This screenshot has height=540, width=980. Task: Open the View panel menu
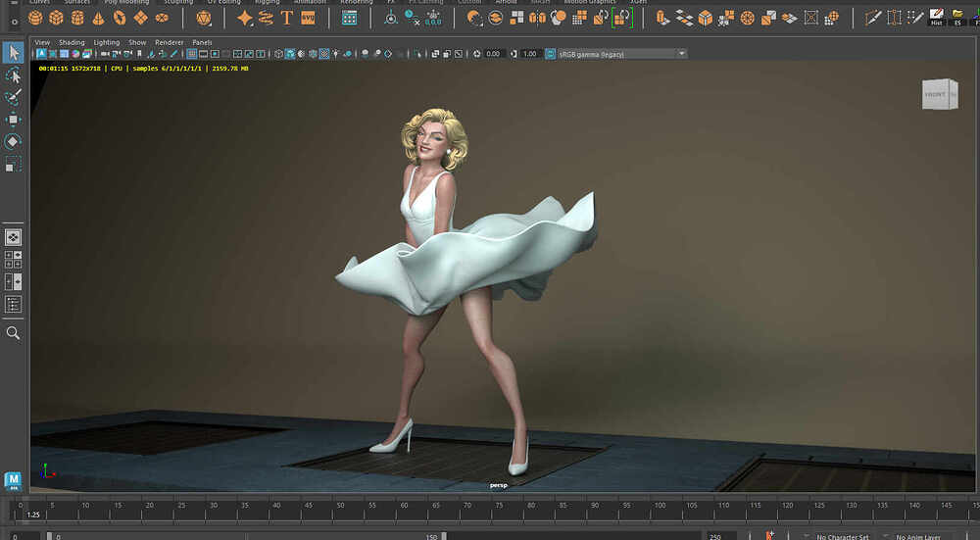click(42, 42)
